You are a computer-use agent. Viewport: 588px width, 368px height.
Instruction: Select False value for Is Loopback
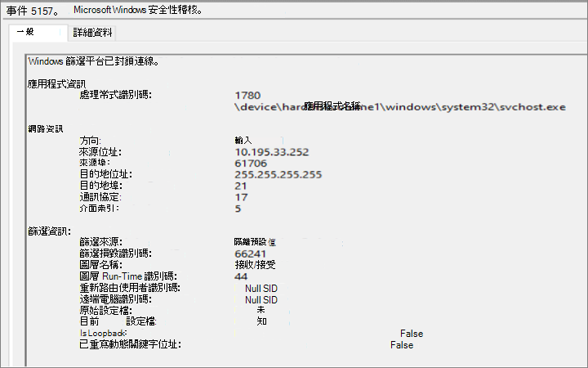point(412,334)
